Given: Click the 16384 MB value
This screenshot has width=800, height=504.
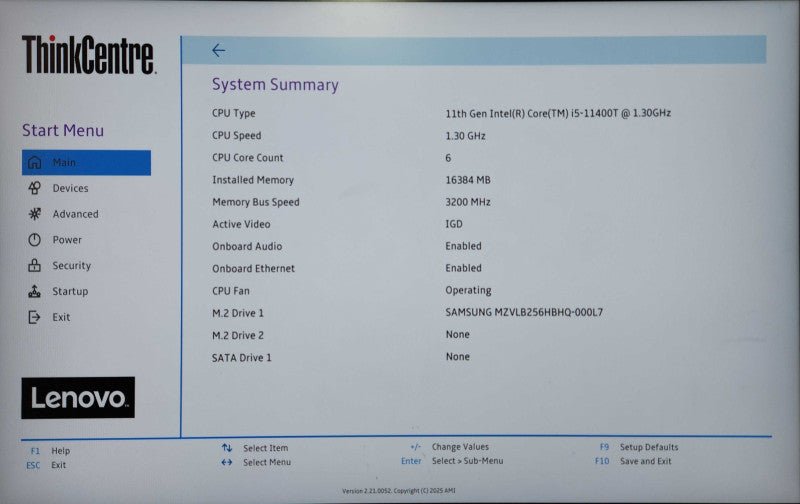Looking at the screenshot, I should coord(468,180).
